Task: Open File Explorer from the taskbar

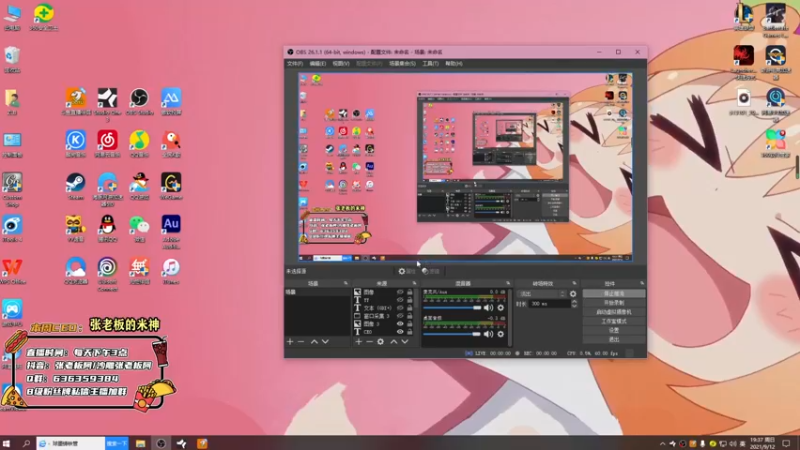Action: [x=140, y=444]
